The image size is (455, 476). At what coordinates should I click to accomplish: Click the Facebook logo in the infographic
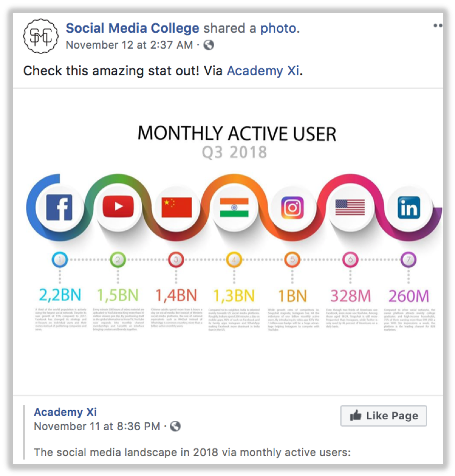pos(59,207)
